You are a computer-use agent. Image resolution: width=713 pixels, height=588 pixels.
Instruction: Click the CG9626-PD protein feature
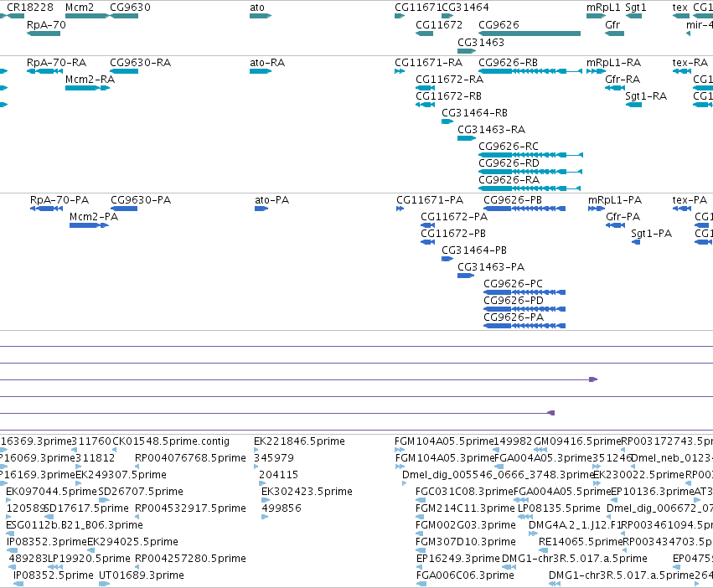pyautogui.click(x=524, y=309)
